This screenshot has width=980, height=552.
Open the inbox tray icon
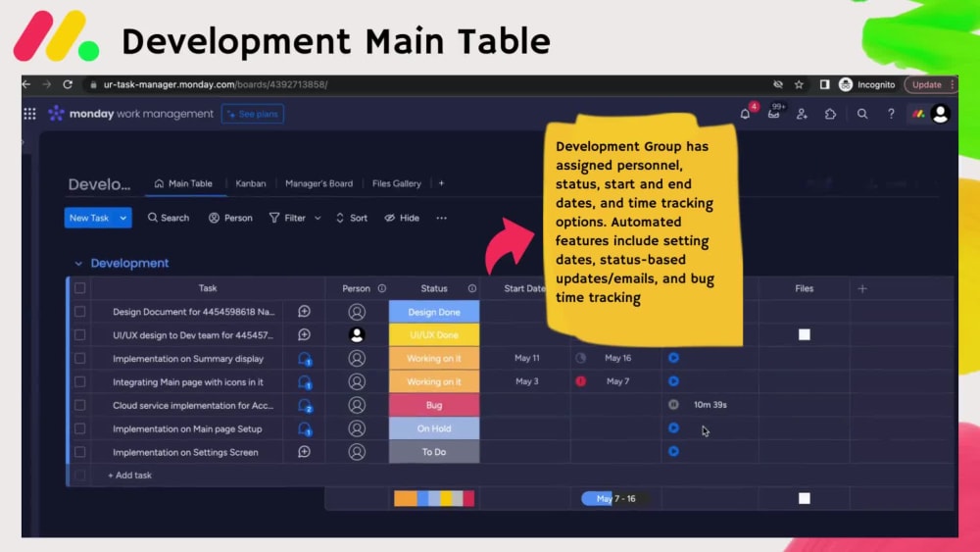774,114
